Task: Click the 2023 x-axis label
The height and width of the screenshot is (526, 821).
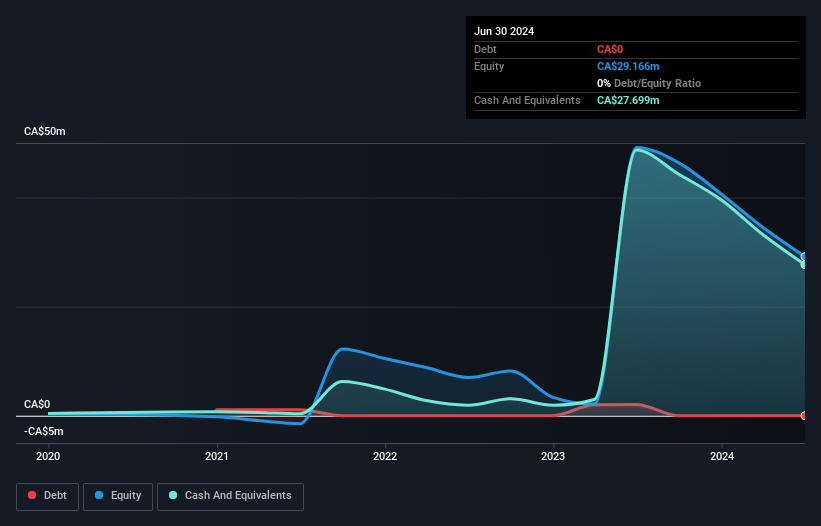Action: point(553,456)
